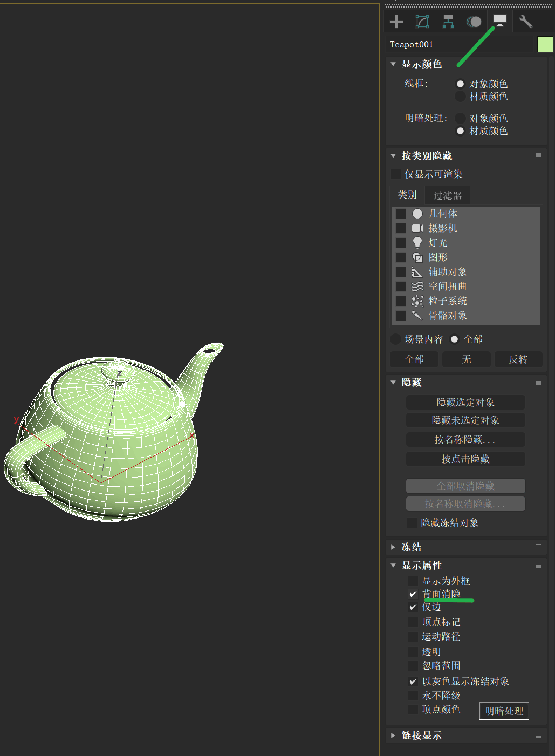Select 明暗处理 对象颜色 radio button
This screenshot has height=756, width=555.
[460, 118]
